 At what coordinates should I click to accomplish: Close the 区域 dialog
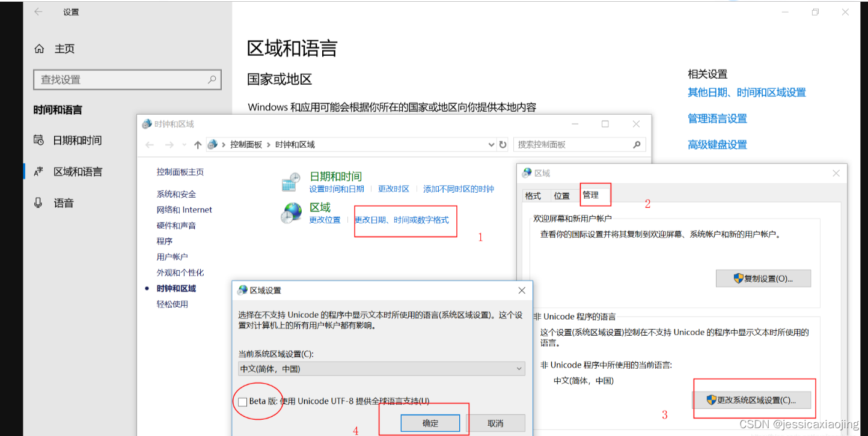click(x=836, y=173)
